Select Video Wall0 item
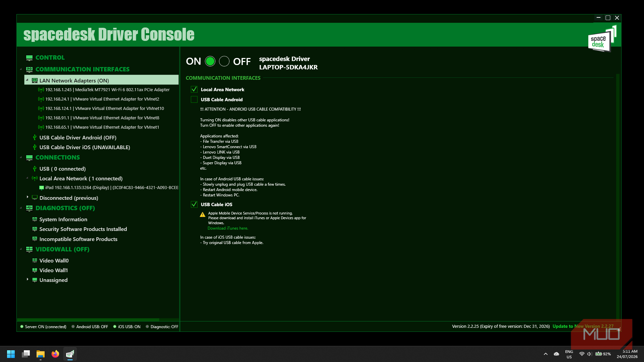The height and width of the screenshot is (362, 644). (x=54, y=260)
